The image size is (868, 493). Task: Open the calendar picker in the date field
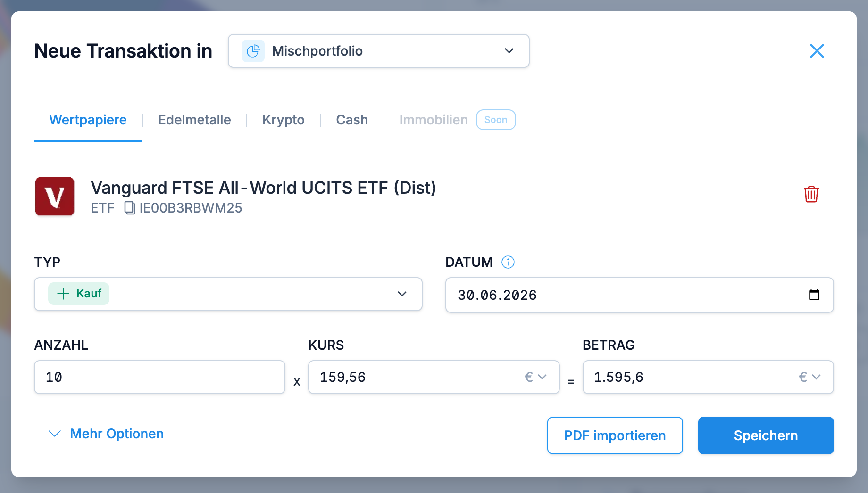coord(814,295)
